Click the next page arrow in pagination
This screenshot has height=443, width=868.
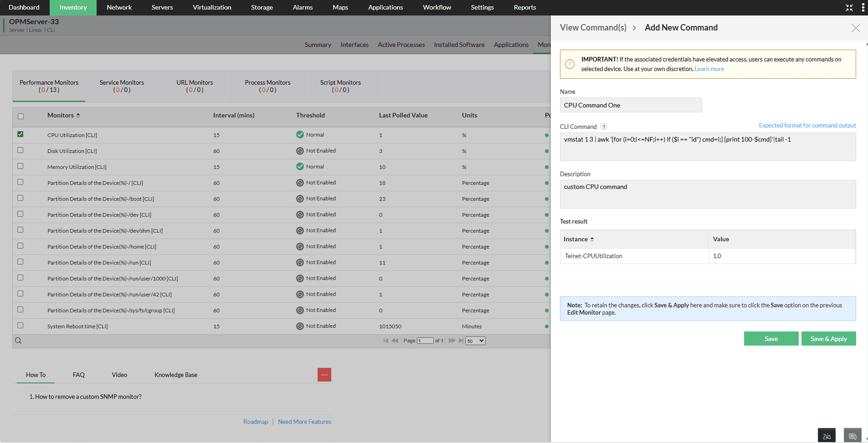coord(452,340)
